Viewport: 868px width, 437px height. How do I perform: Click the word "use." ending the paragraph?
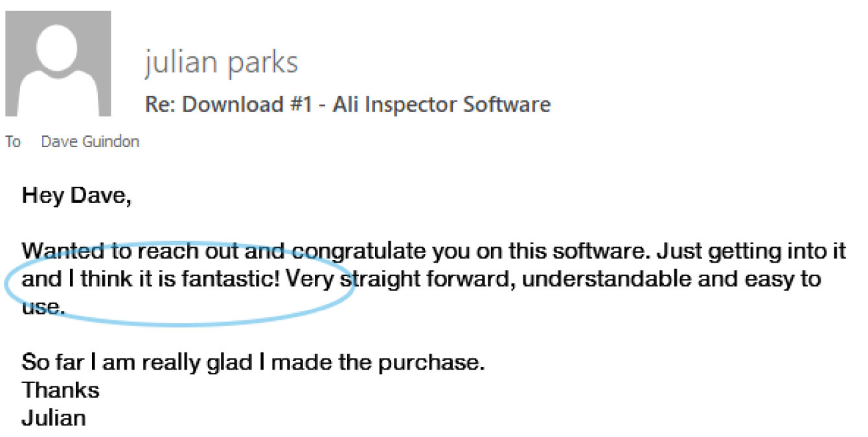(43, 307)
